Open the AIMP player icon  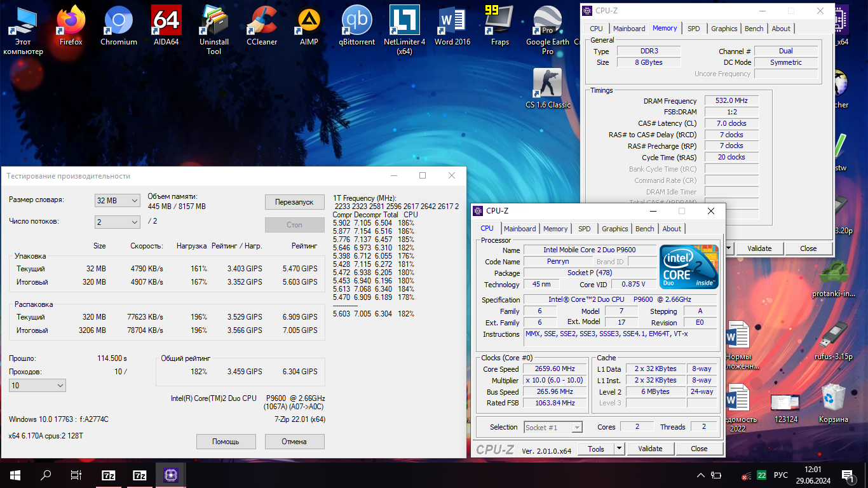pyautogui.click(x=309, y=25)
